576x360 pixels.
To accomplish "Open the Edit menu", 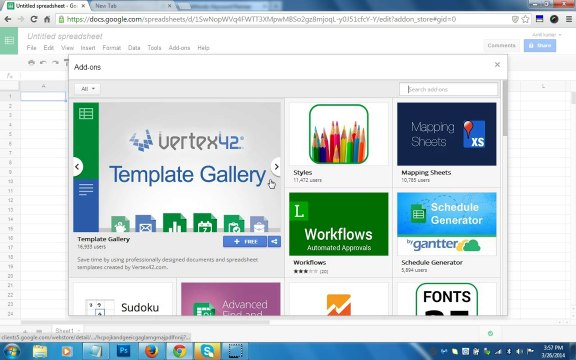I will [48, 48].
